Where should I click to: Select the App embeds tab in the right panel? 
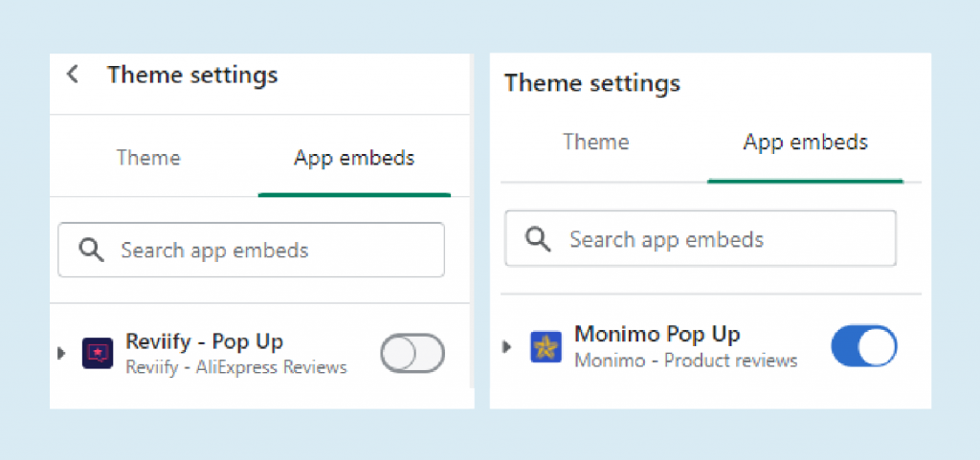(x=805, y=142)
